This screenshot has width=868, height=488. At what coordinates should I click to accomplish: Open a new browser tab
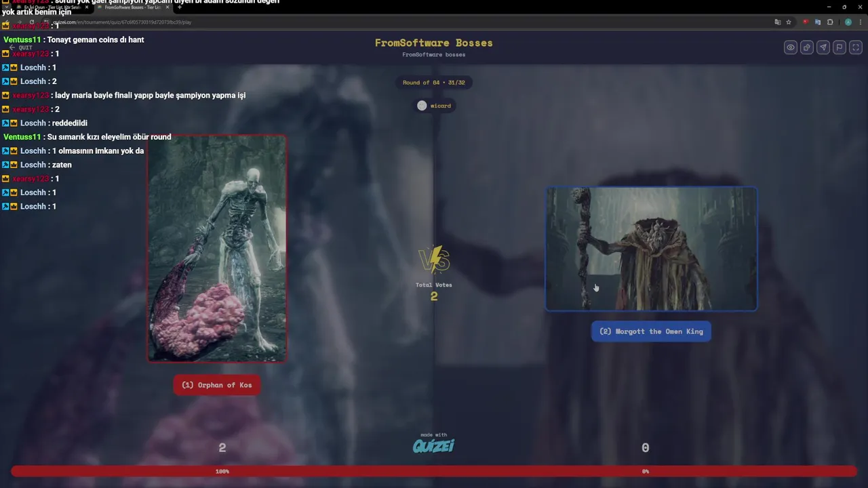pos(180,7)
